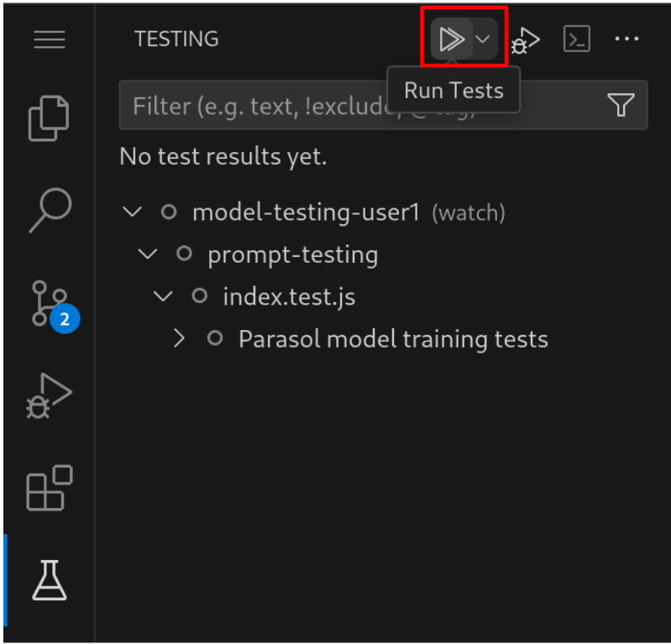Image resolution: width=671 pixels, height=644 pixels.
Task: Open the Run and Debug view
Action: tap(50, 395)
